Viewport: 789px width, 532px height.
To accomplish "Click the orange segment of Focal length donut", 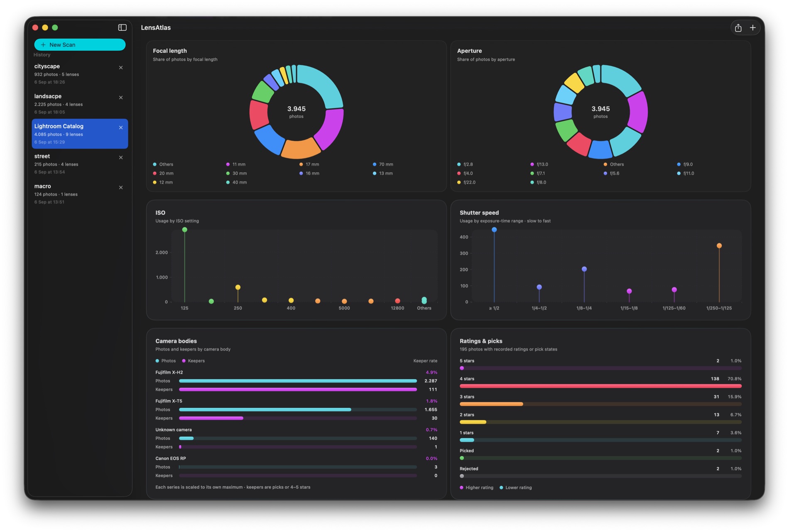I will (300, 149).
